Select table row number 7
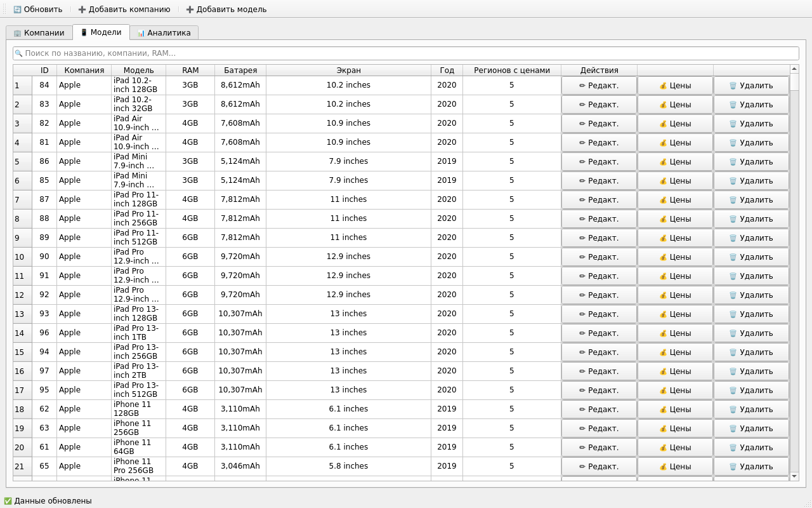Image resolution: width=812 pixels, height=508 pixels. tap(22, 200)
